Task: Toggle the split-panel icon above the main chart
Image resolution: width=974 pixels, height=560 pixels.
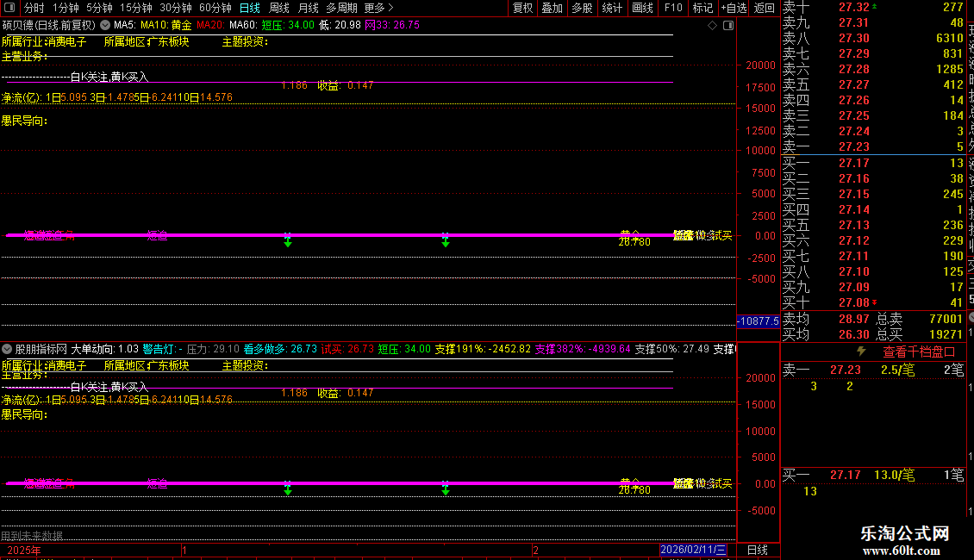Action: pyautogui.click(x=728, y=26)
